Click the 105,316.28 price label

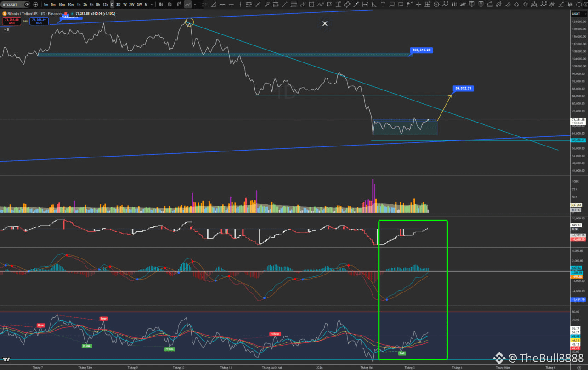423,50
